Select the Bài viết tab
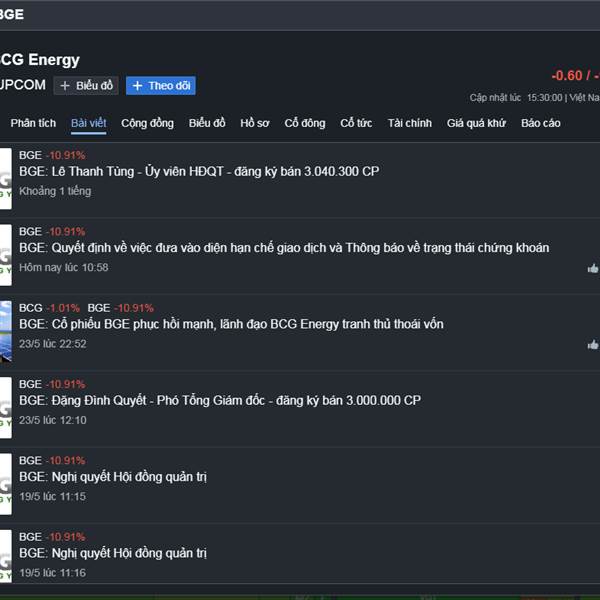Image resolution: width=600 pixels, height=600 pixels. pos(88,123)
